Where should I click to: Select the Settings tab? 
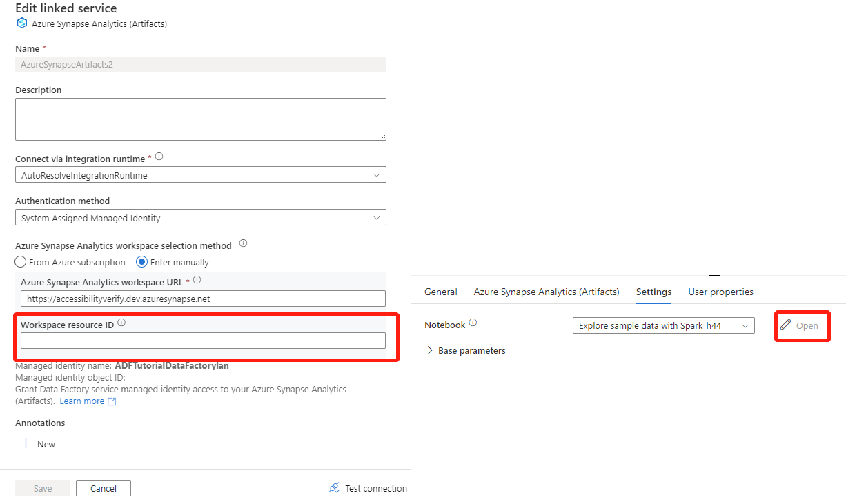pos(653,292)
